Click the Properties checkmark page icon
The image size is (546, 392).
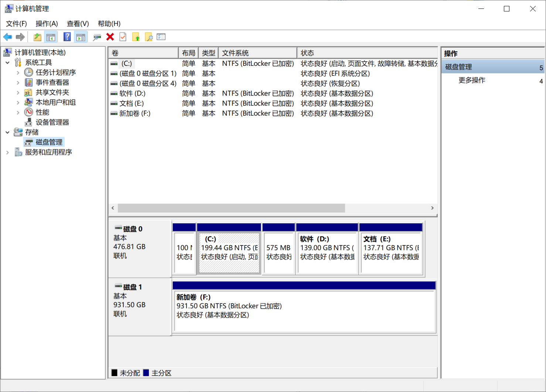pyautogui.click(x=123, y=37)
